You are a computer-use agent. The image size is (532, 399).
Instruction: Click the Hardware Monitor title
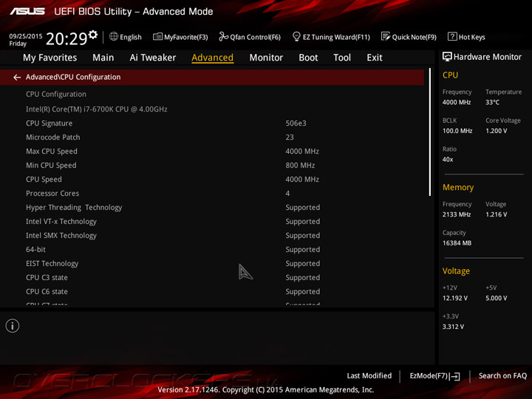[488, 57]
